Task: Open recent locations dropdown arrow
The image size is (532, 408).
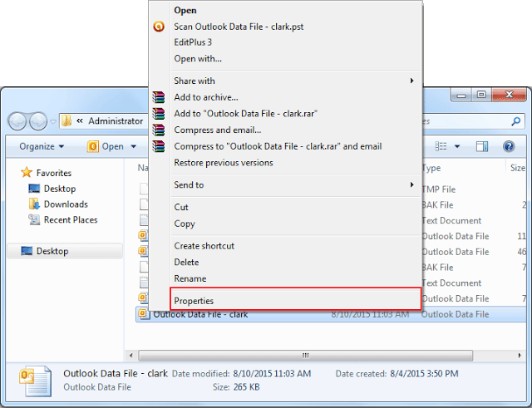Action: coord(53,121)
